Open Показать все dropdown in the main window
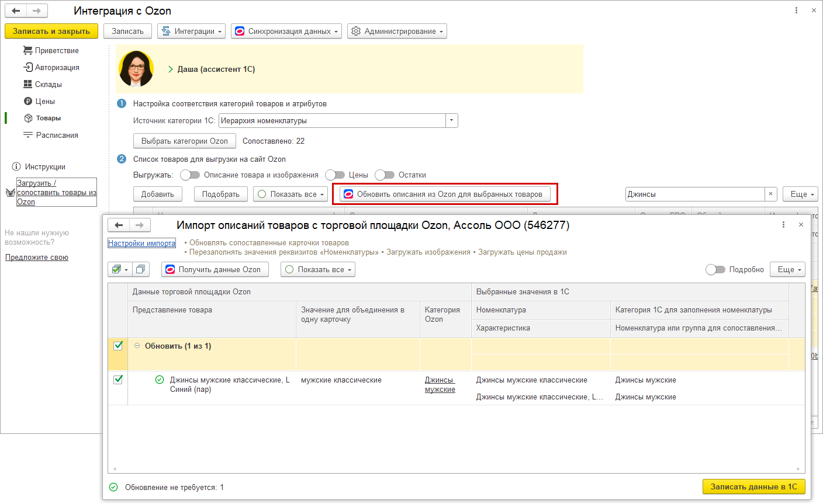The height and width of the screenshot is (504, 823). click(x=291, y=194)
